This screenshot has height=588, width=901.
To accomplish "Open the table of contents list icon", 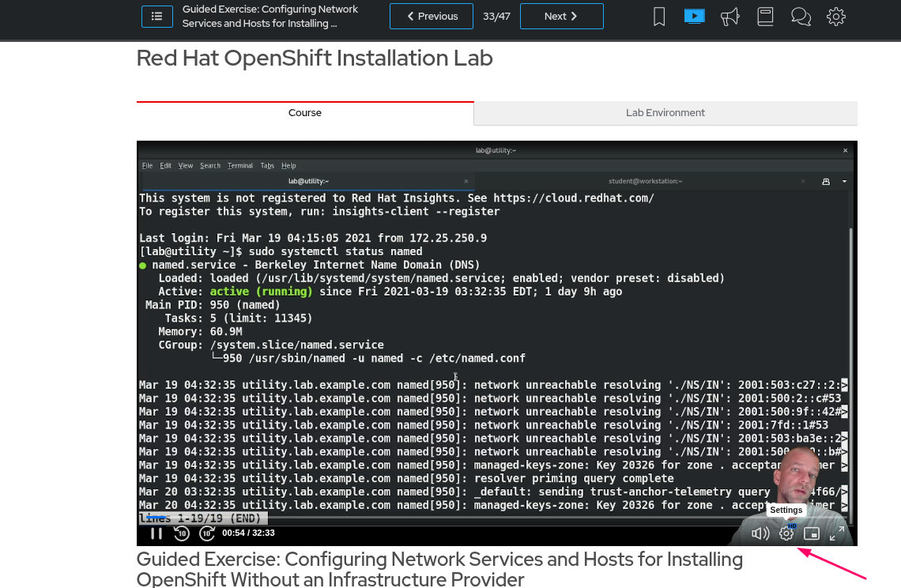I will click(x=156, y=16).
